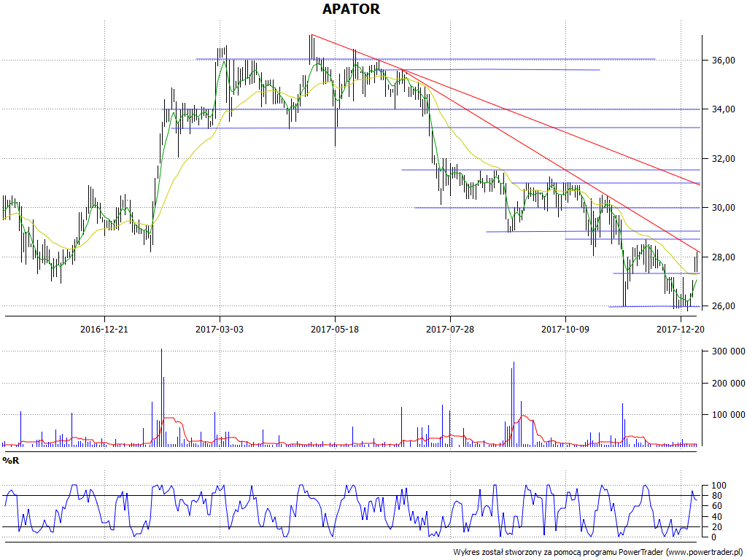
Task: Click the 100 000 volume axis label
Action: 729,415
